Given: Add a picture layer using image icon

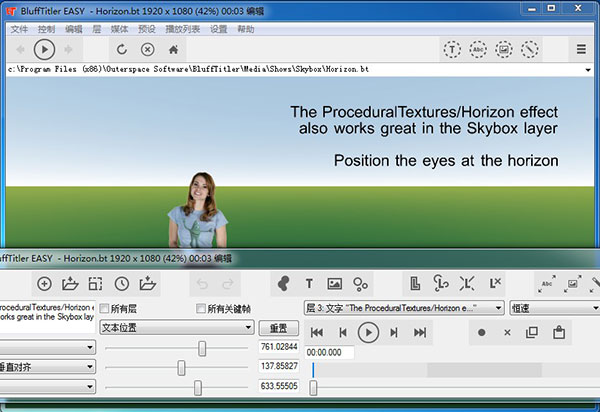Looking at the screenshot, I should 335,284.
